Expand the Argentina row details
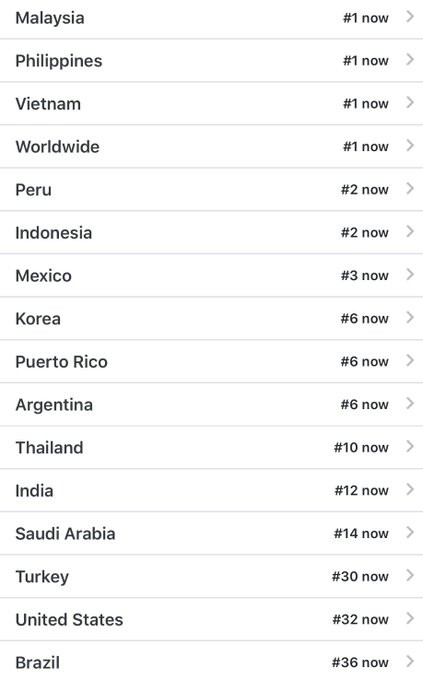 211,405
